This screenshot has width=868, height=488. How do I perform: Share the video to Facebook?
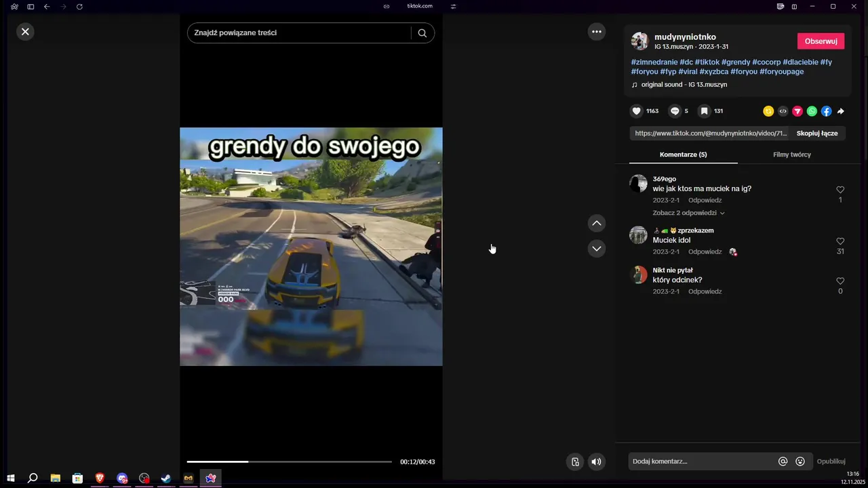click(826, 111)
